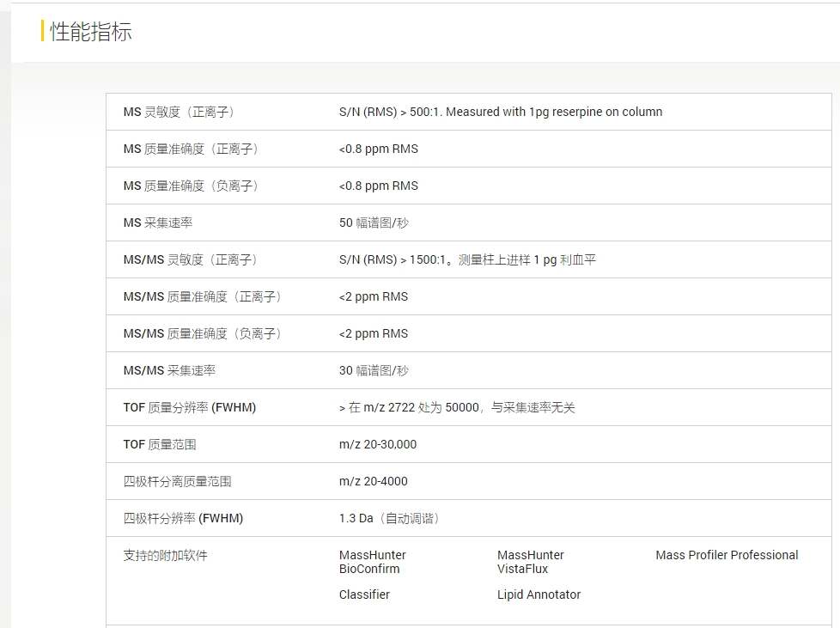Select the 四极杆分离质量范围 label
Image resolution: width=840 pixels, height=628 pixels.
pos(177,482)
